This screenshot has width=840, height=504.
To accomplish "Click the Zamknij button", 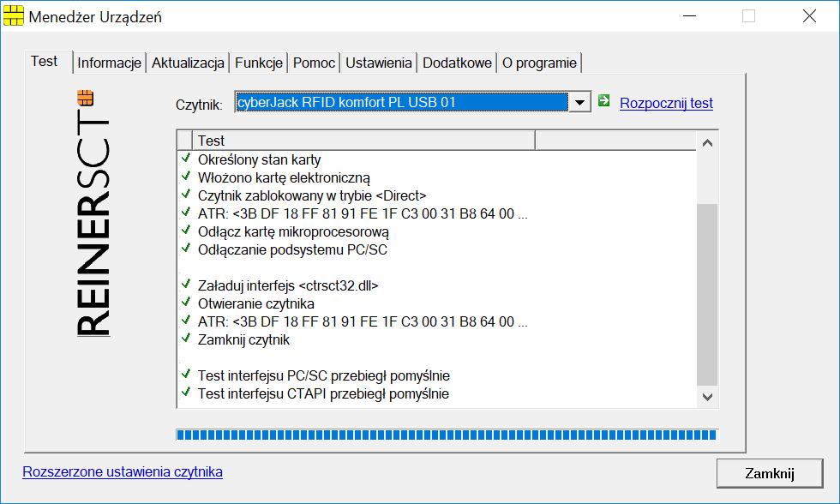I will (770, 473).
